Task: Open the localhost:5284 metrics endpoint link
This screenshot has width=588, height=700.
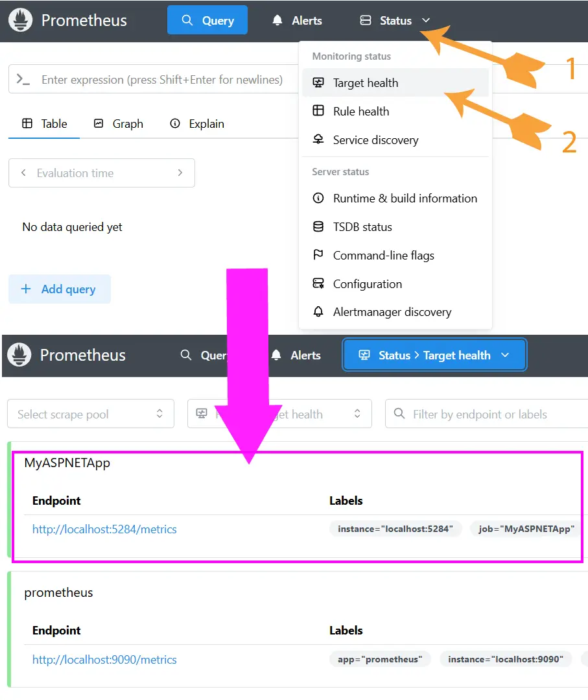Action: pos(104,529)
